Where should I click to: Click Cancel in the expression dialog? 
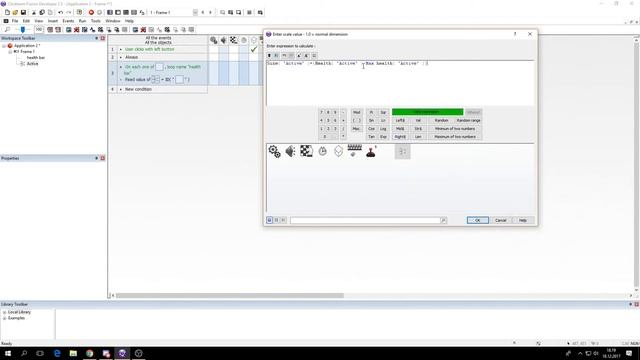(500, 220)
